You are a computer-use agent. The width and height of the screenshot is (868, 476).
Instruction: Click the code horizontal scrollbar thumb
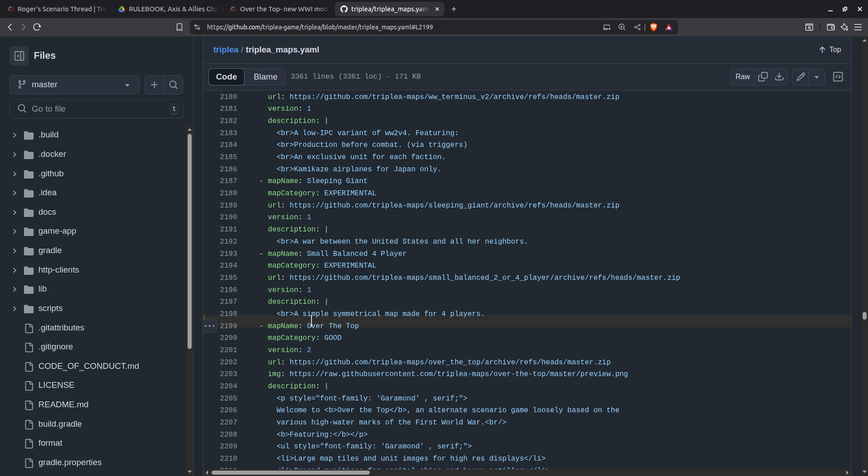click(x=290, y=472)
